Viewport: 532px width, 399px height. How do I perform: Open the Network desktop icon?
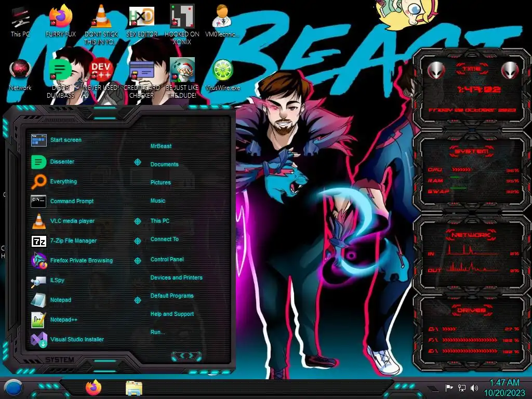click(x=20, y=75)
